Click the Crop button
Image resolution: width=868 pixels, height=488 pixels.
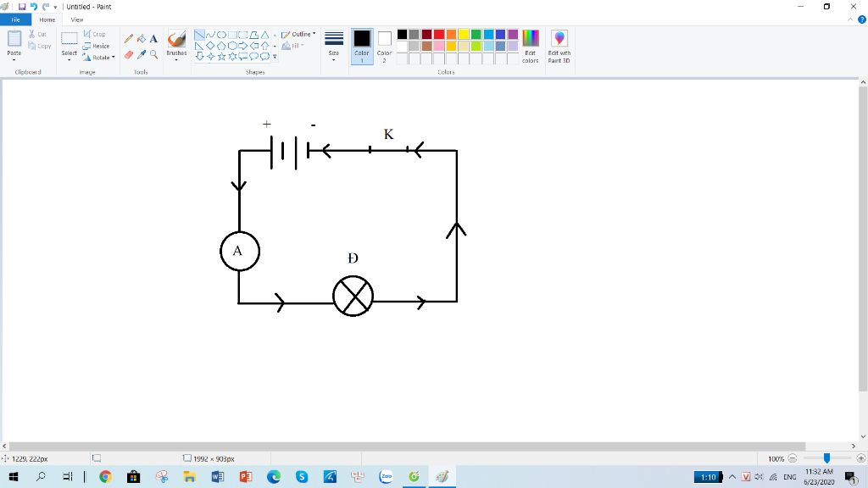click(95, 34)
